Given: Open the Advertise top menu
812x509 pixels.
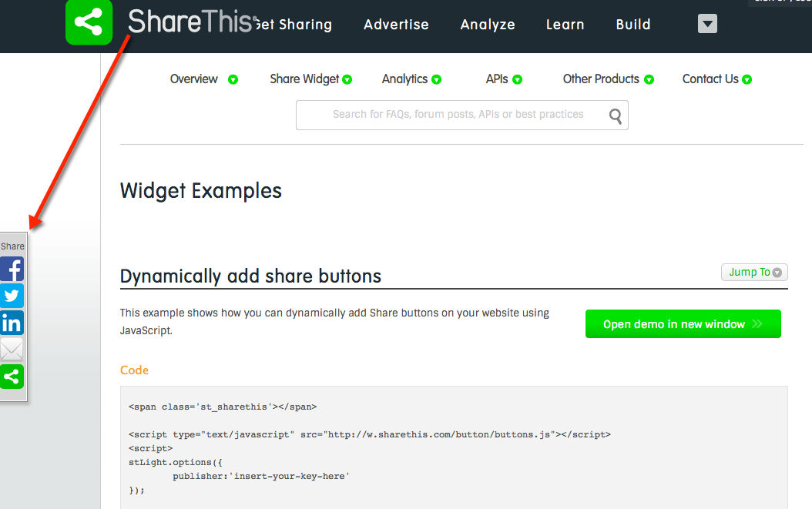Looking at the screenshot, I should 396,25.
